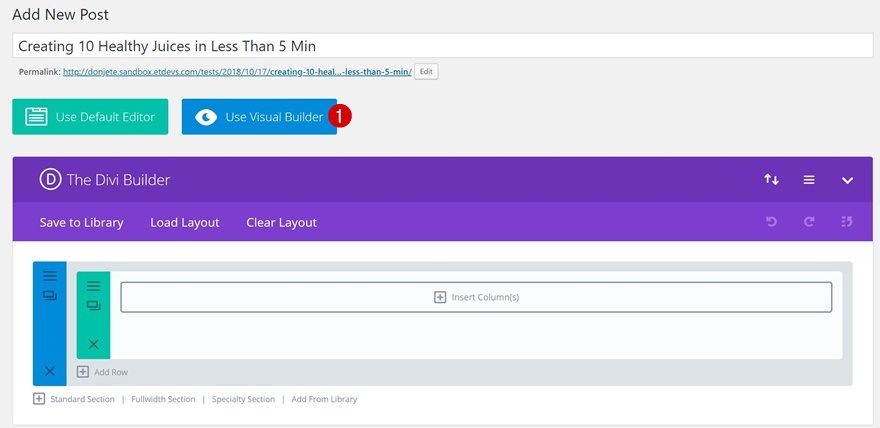
Task: Click the "Add New Post" heading
Action: 61,15
